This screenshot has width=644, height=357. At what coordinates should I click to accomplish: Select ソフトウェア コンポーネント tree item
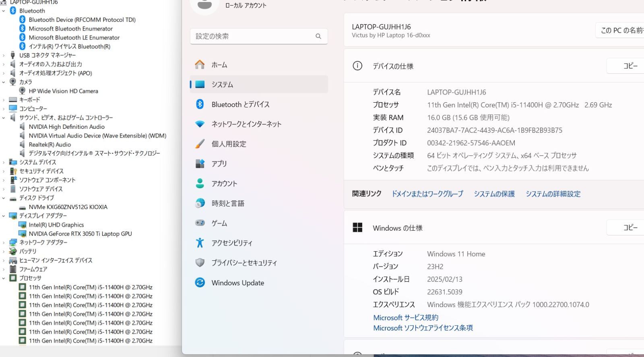[47, 180]
